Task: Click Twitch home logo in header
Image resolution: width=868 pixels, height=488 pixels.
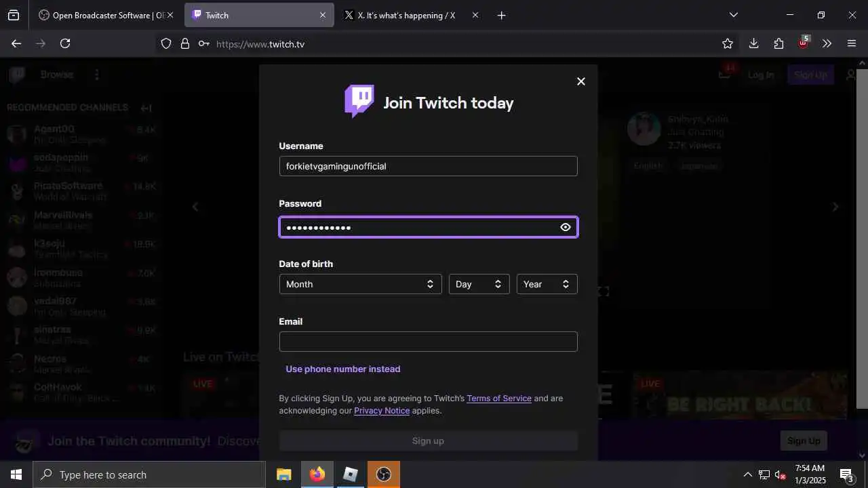Action: 17,75
